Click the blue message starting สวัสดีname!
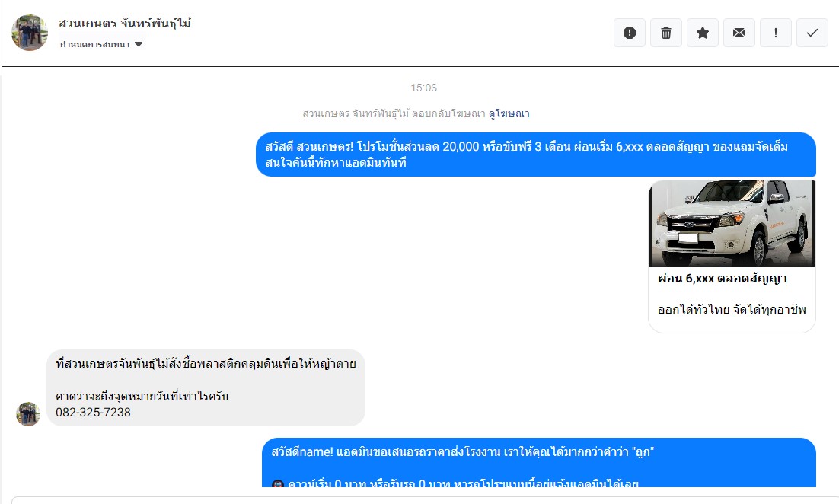Image resolution: width=839 pixels, height=504 pixels. point(539,463)
